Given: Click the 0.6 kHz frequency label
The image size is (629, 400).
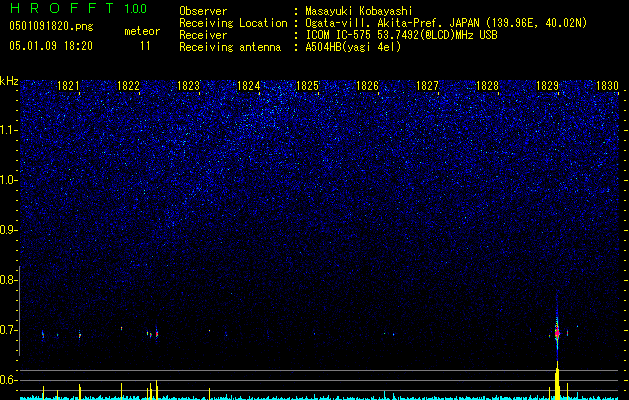Looking at the screenshot, I should [9, 380].
